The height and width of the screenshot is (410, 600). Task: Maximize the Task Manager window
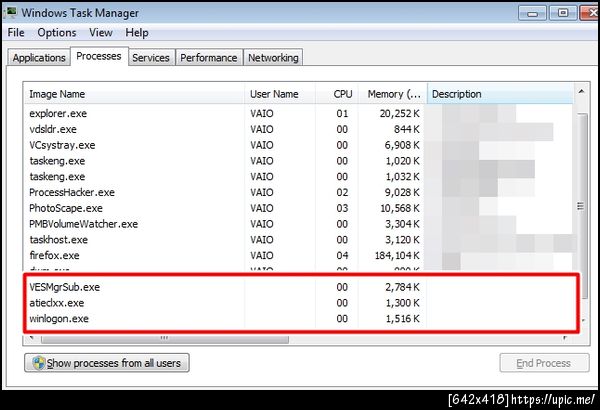(563, 13)
